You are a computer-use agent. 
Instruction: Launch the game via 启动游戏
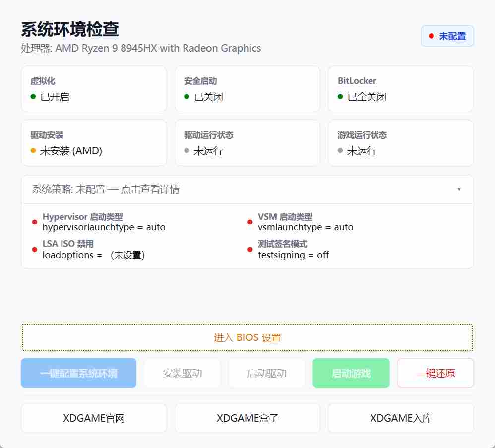351,373
